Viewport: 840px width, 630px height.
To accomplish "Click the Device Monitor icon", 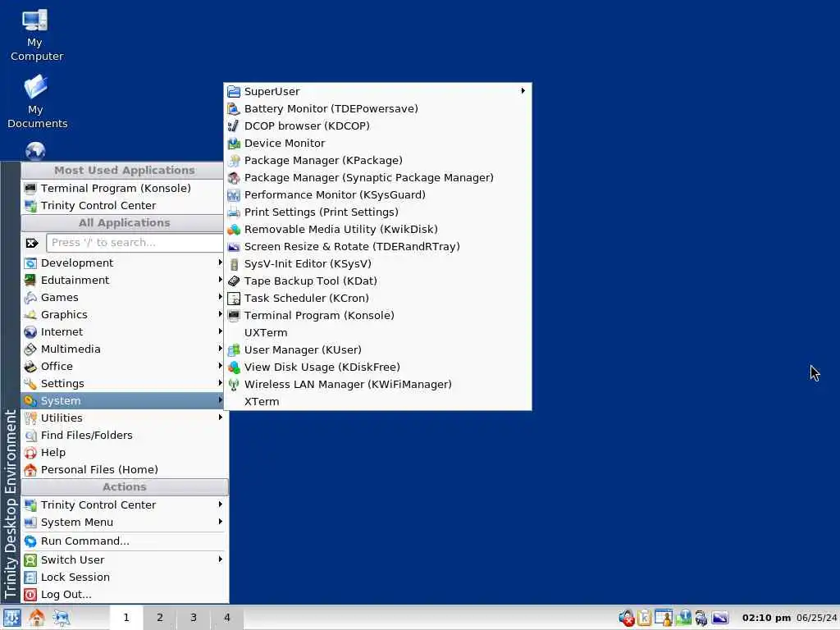I will [234, 143].
